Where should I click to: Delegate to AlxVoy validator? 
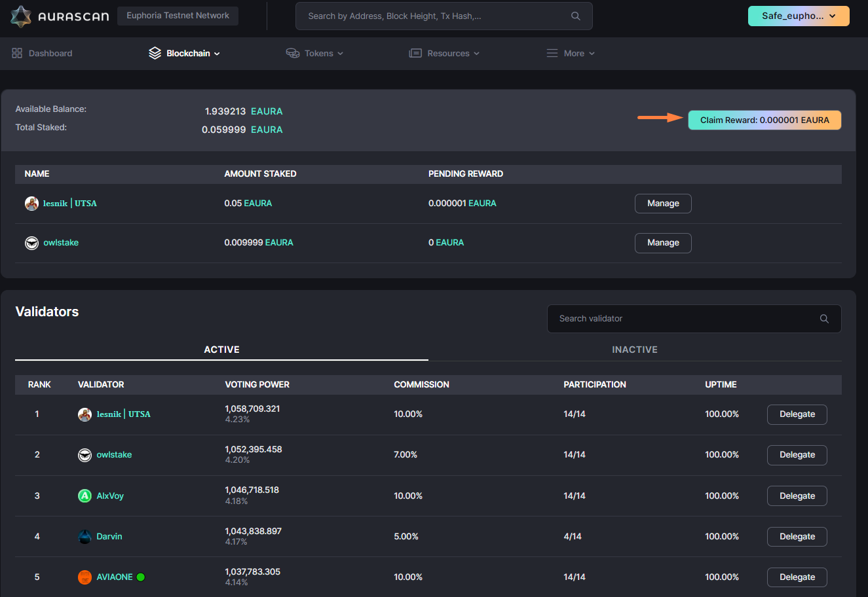coord(797,496)
